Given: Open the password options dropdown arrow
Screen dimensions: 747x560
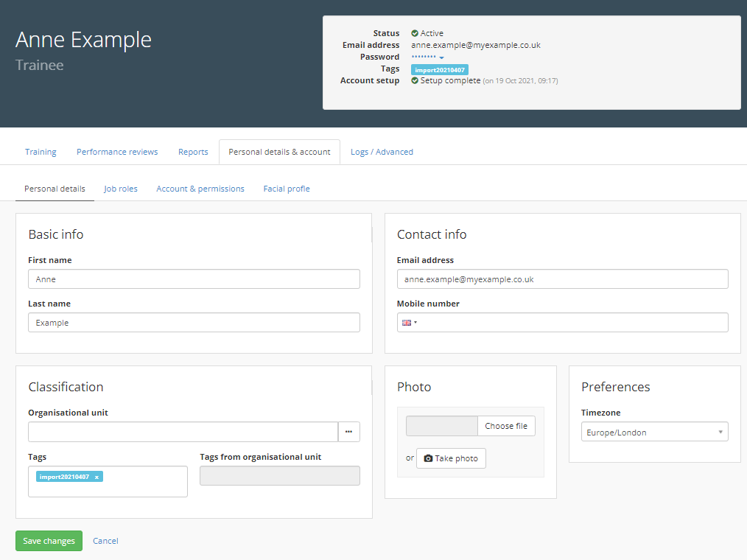Looking at the screenshot, I should [x=441, y=57].
